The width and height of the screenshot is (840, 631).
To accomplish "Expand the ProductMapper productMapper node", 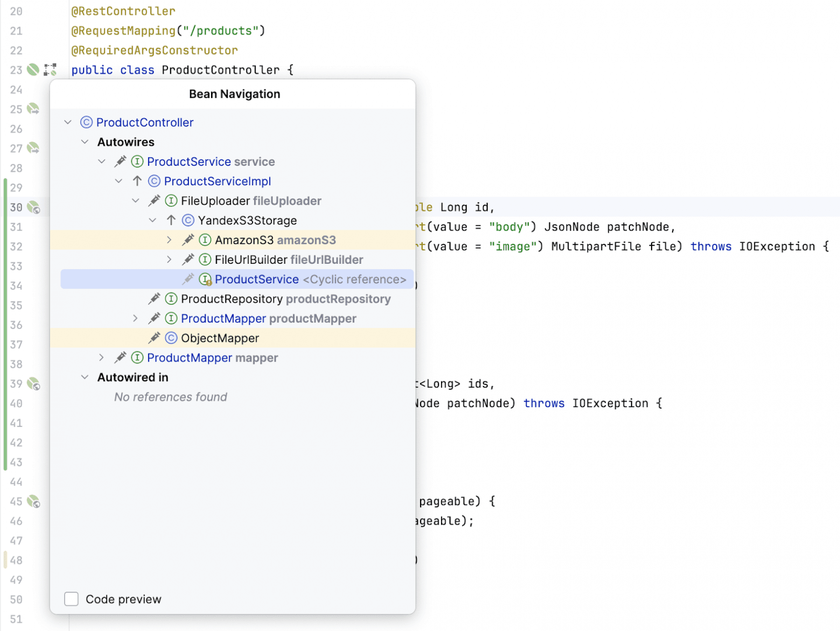I will point(135,319).
